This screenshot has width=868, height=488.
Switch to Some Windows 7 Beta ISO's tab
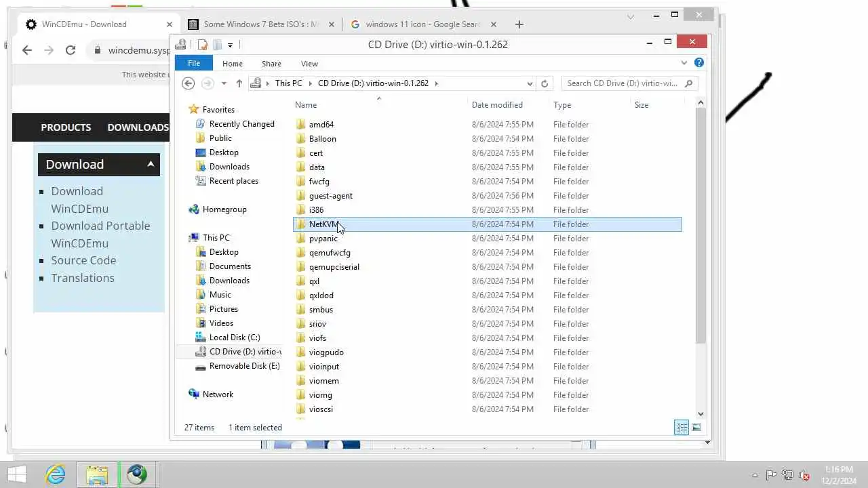pyautogui.click(x=261, y=24)
